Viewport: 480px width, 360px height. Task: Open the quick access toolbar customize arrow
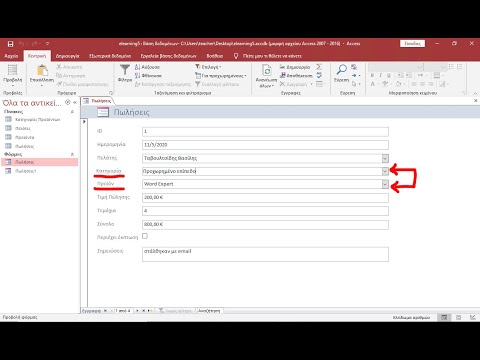click(x=48, y=44)
